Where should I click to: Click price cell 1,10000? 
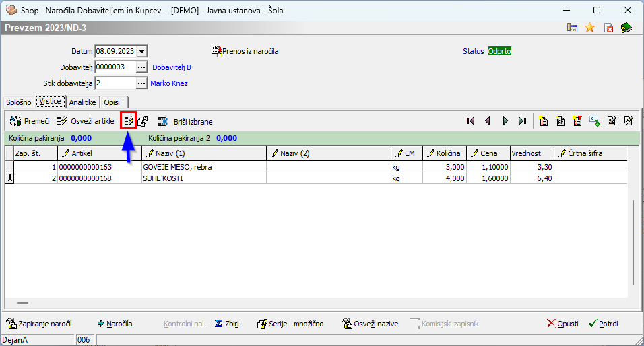coord(488,167)
